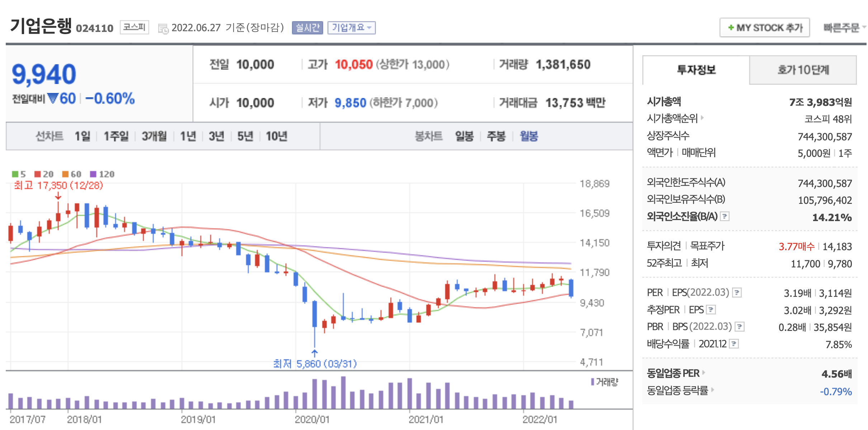Screen dimensions: 868x430
Task: Click the 코스피 48위 ranking value
Action: click(x=828, y=119)
